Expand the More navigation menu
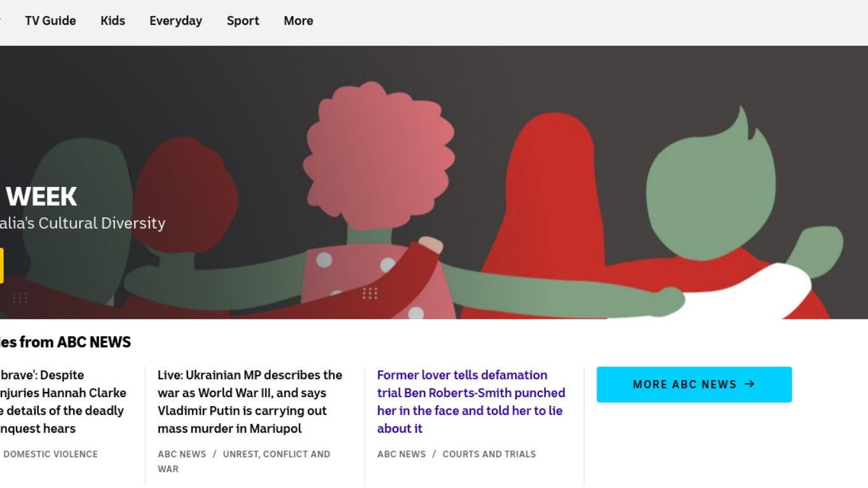This screenshot has height=488, width=868. tap(298, 20)
